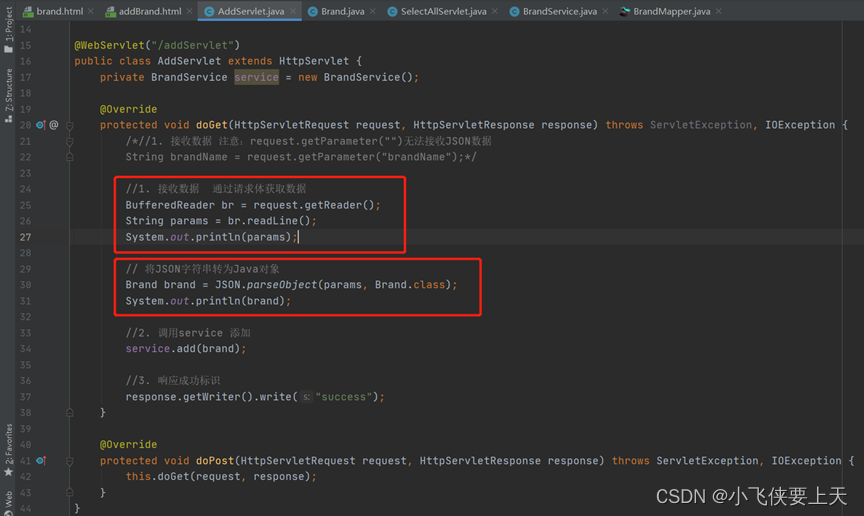This screenshot has height=516, width=864.
Task: Click the highlighted 'service' field name
Action: (256, 77)
